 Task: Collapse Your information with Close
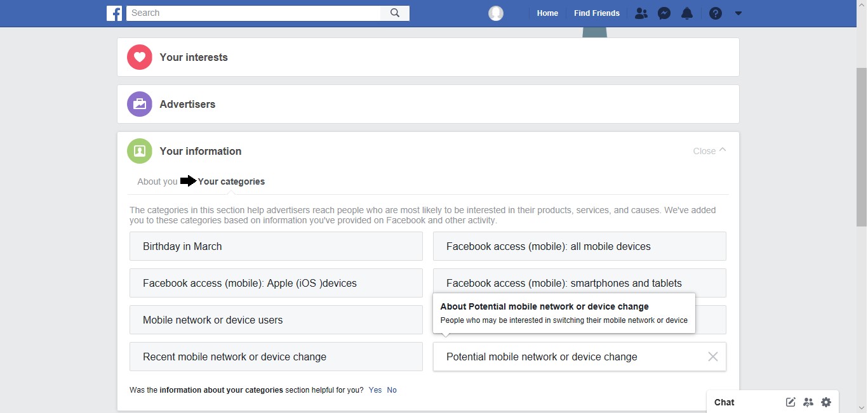coord(709,151)
